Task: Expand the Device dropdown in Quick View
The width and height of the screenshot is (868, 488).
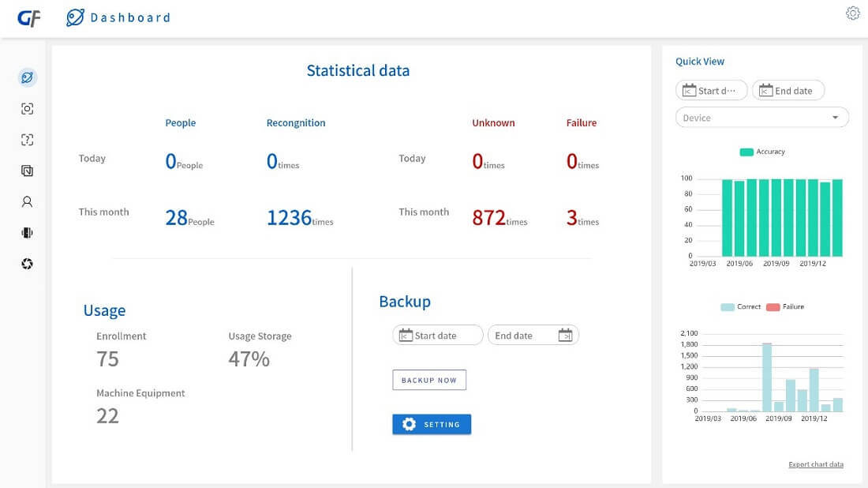Action: click(761, 118)
